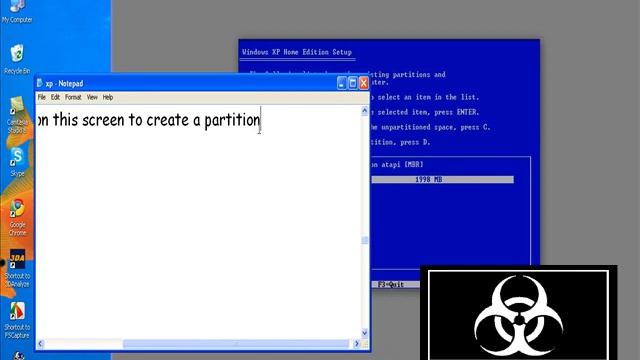The image size is (640, 360).
Task: Select the 1998 MB entry in XP Setup
Action: 442,180
